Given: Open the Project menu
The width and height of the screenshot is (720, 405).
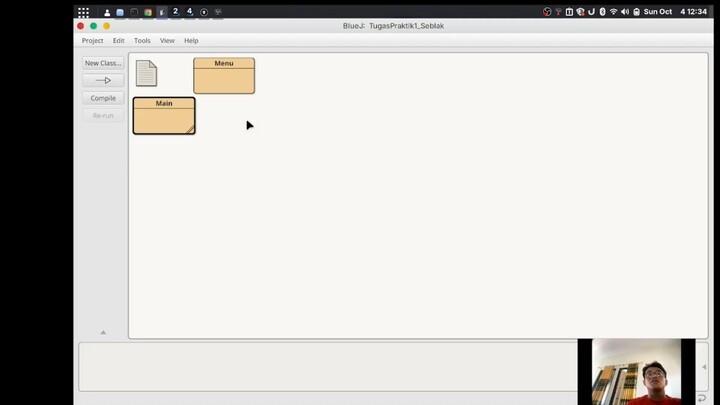Looking at the screenshot, I should coord(92,40).
